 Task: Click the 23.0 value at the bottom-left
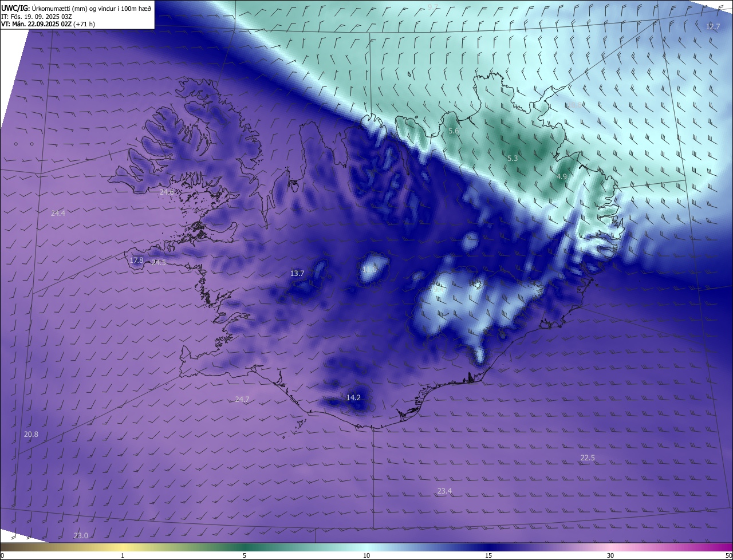[81, 535]
